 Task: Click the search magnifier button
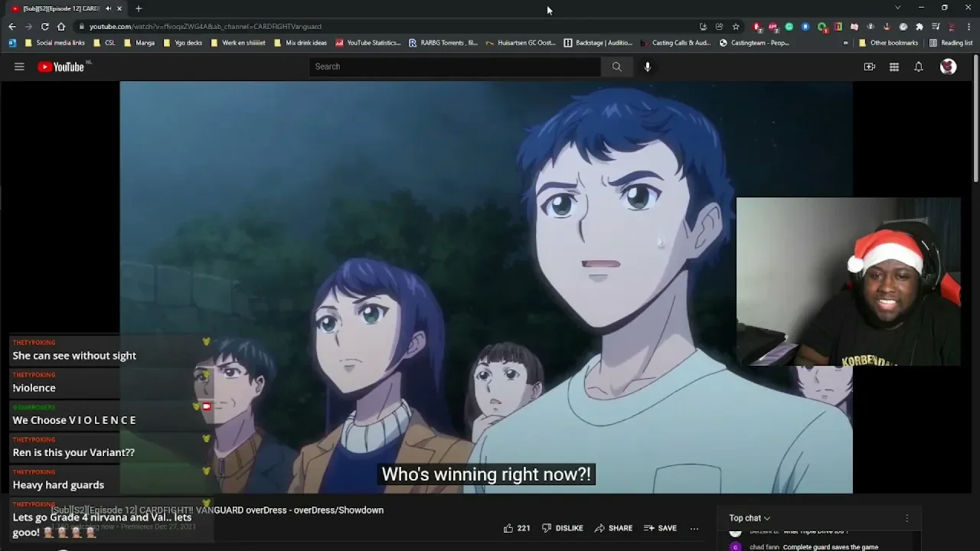pyautogui.click(x=616, y=67)
